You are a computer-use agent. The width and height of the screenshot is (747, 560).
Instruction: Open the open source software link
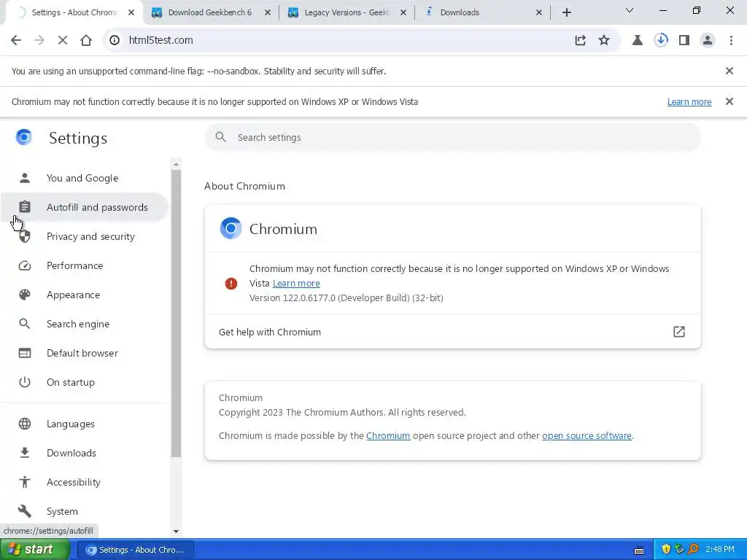click(587, 436)
